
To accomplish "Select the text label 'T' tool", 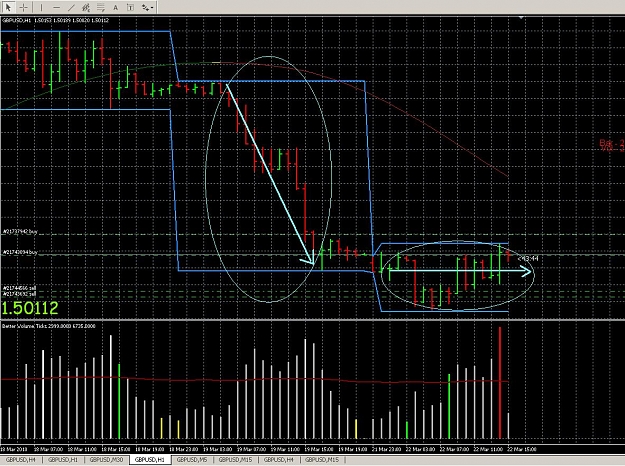I will pyautogui.click(x=130, y=7).
